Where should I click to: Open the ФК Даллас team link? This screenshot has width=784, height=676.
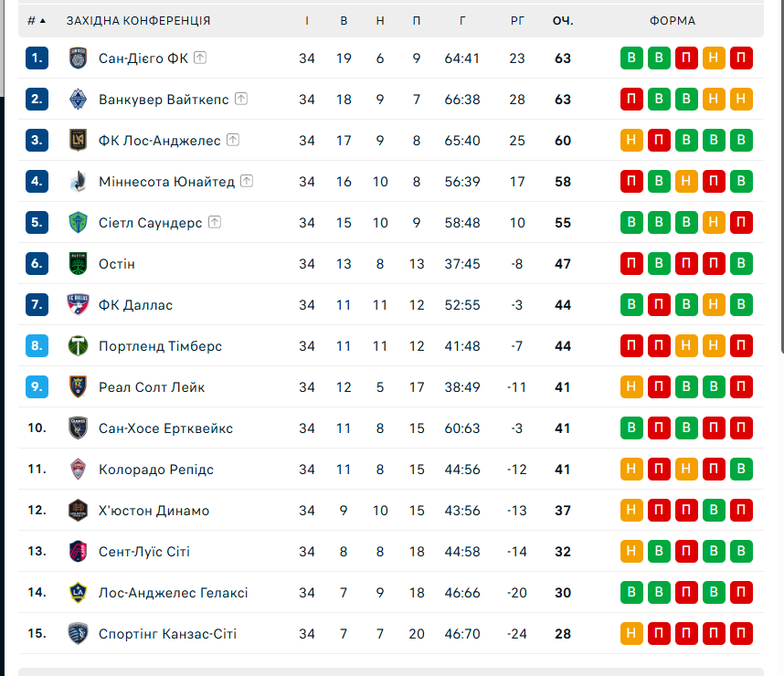click(x=135, y=305)
